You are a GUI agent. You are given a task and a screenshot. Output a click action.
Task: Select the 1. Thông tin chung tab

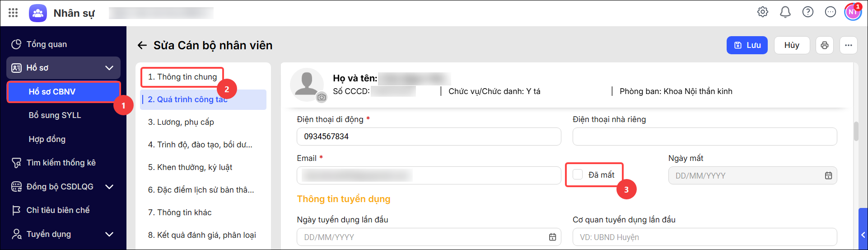pos(182,77)
